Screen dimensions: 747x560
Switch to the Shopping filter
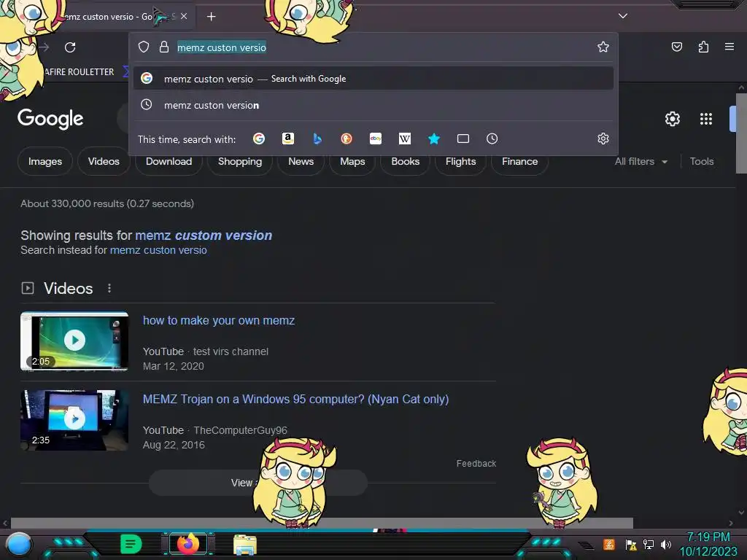[x=239, y=161]
